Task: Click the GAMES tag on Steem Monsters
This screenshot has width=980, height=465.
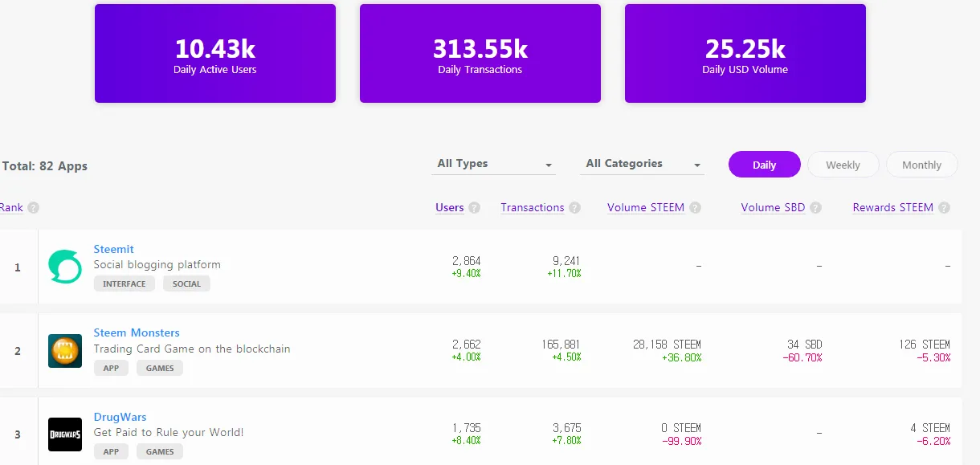Action: [x=160, y=368]
